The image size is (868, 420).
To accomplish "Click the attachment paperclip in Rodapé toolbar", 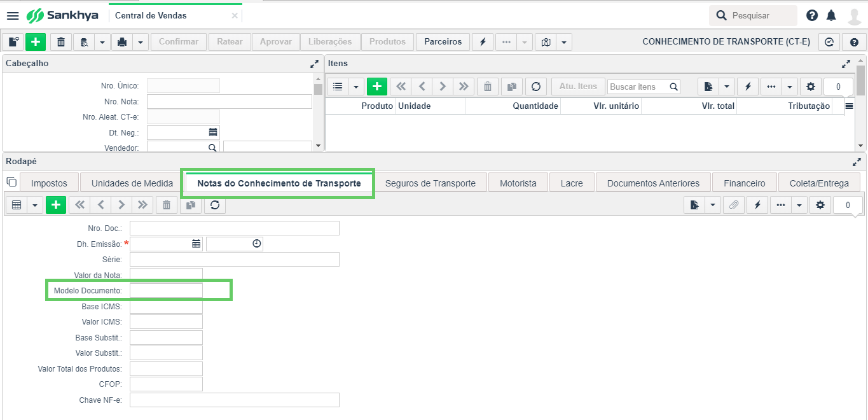I will [x=734, y=205].
